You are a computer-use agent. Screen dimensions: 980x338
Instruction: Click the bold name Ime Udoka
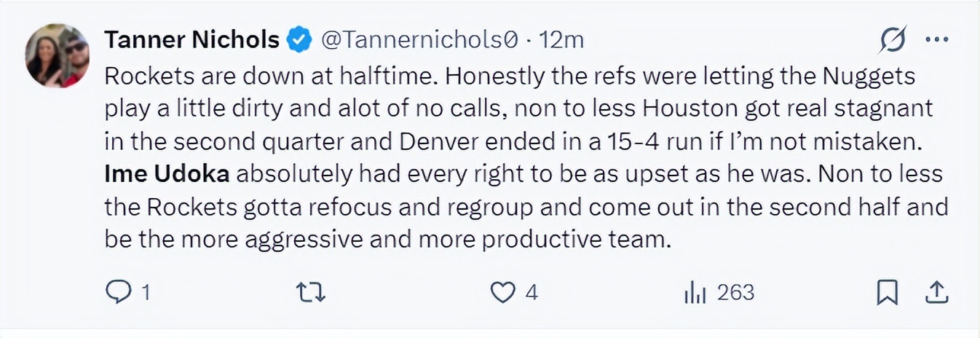(x=167, y=175)
